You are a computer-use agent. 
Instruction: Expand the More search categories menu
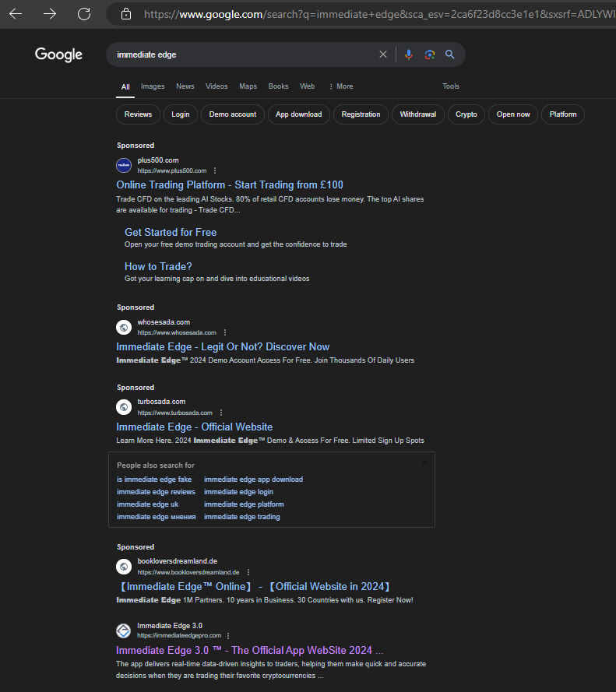pyautogui.click(x=341, y=86)
